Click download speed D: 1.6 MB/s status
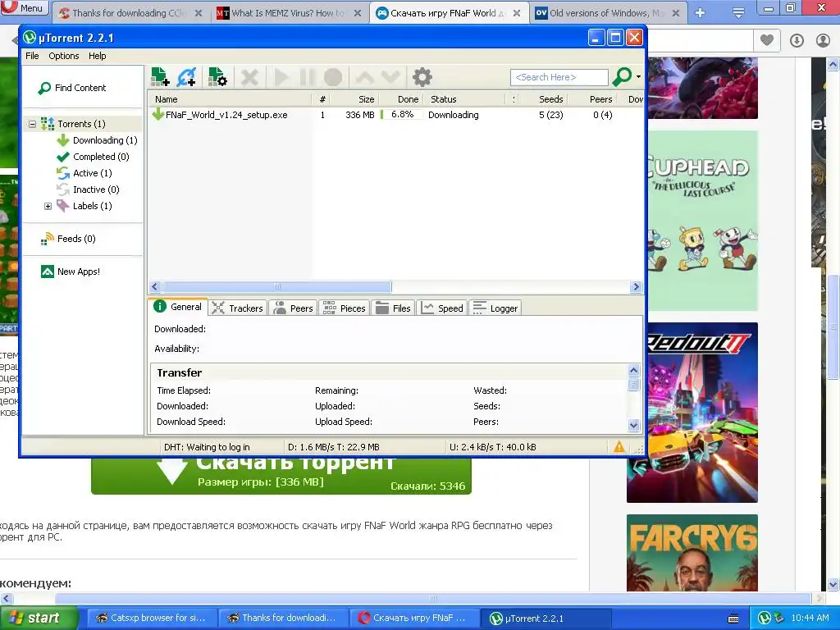 pos(333,447)
